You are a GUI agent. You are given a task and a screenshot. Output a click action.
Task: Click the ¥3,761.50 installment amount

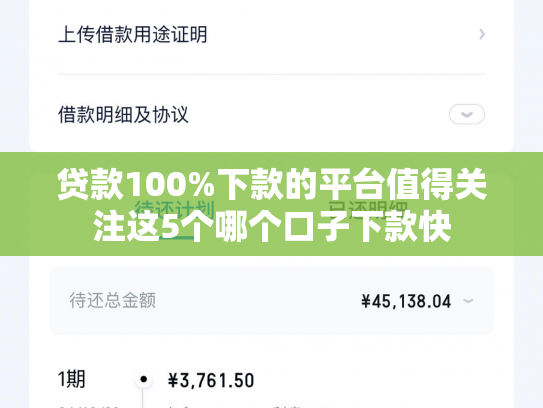tap(211, 380)
